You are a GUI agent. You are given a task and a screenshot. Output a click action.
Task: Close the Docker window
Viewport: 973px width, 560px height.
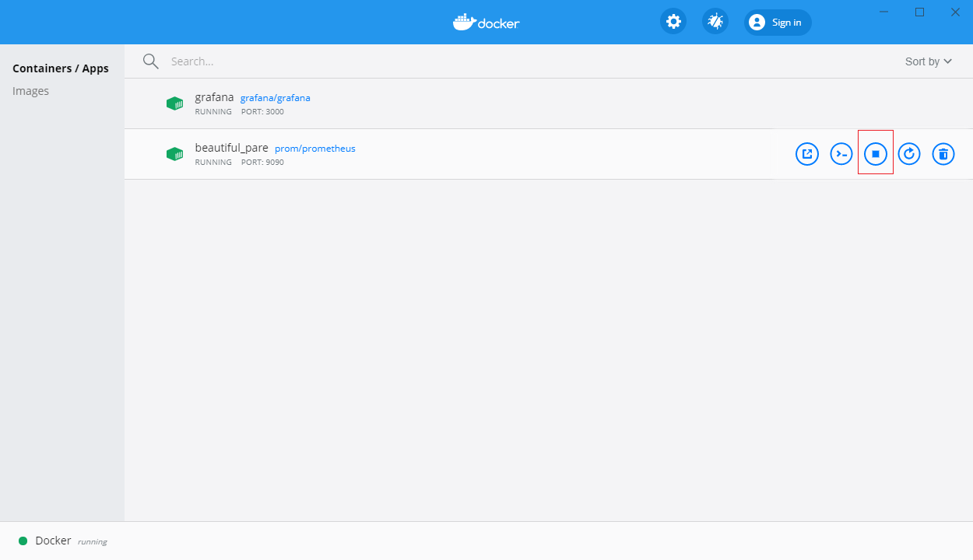point(955,12)
